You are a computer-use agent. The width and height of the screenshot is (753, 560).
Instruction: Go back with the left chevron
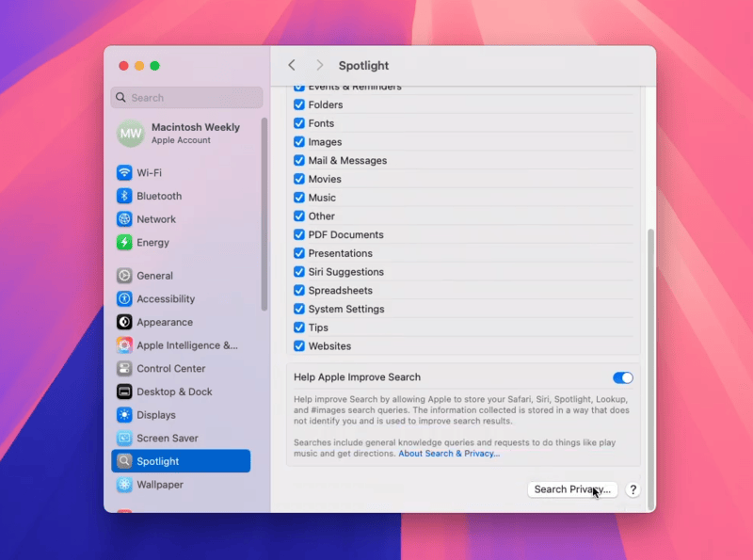(x=292, y=65)
